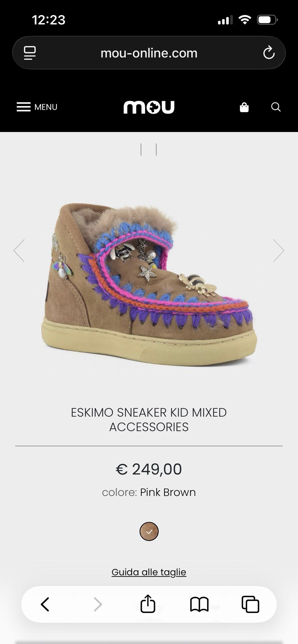Open the Guida alle taglie link
298x644 pixels.
coord(149,572)
